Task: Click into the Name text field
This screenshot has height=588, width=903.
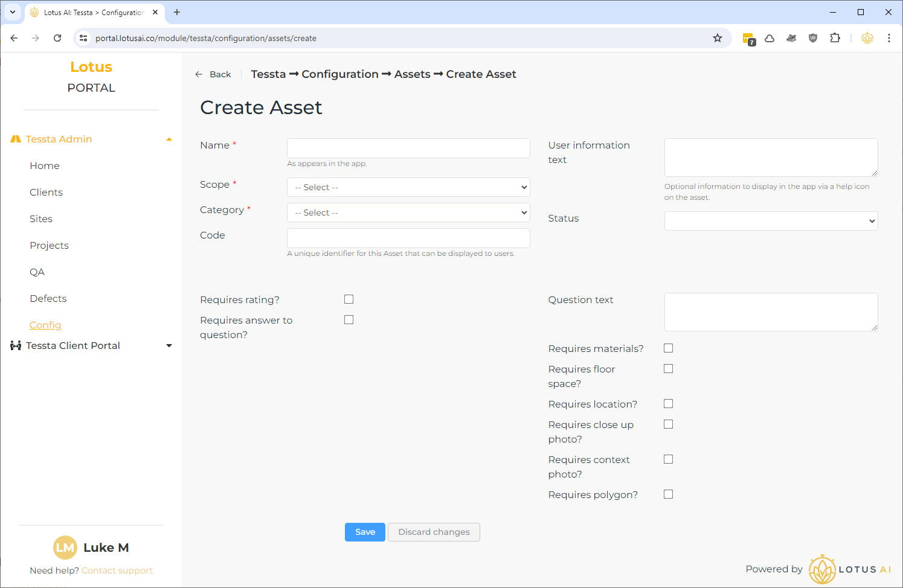Action: tap(408, 148)
